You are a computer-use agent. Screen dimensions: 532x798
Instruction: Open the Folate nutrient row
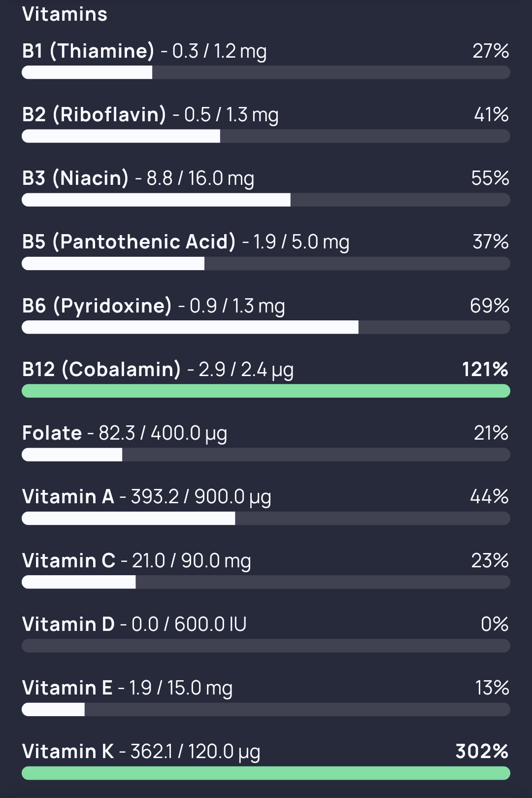[x=266, y=443]
